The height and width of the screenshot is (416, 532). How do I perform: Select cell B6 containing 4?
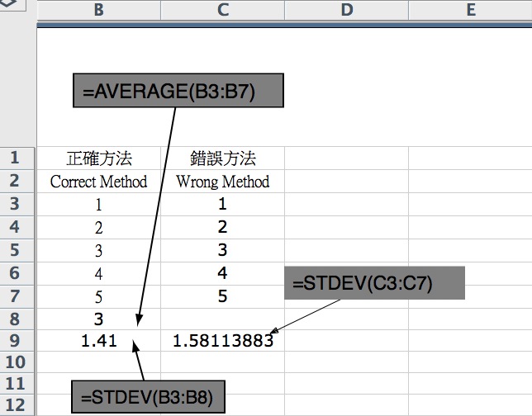point(99,273)
